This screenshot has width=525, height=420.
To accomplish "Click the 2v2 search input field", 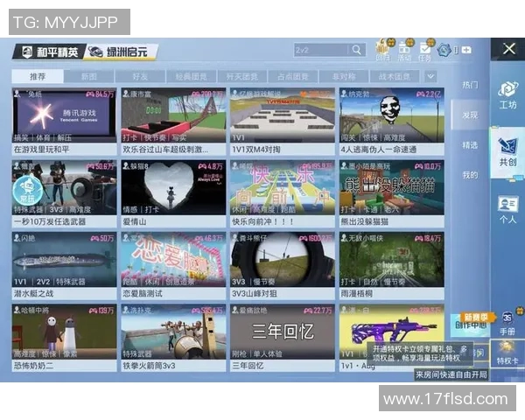I will (x=320, y=50).
